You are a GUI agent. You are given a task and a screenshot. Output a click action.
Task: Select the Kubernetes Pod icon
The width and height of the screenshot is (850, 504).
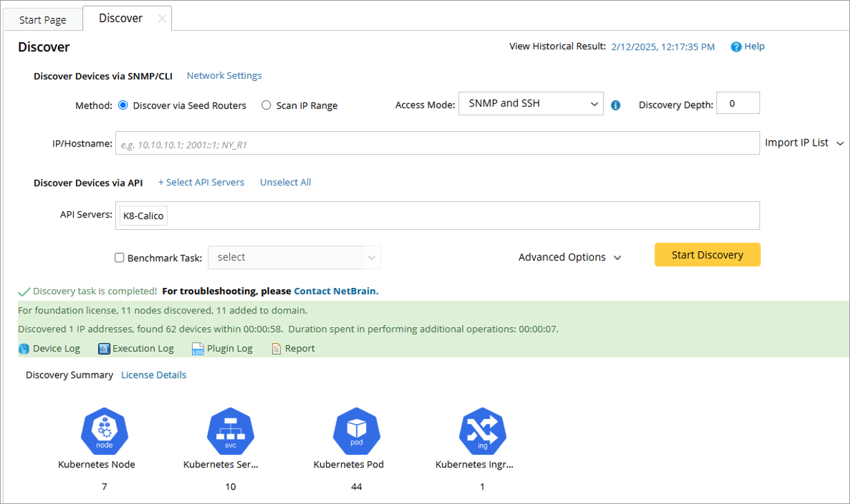(x=356, y=432)
